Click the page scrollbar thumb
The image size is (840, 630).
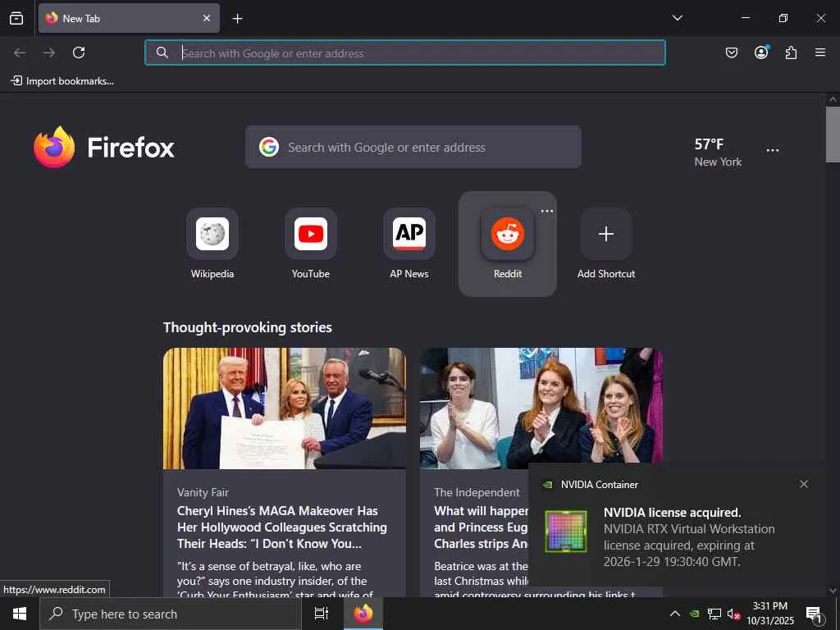[833, 134]
